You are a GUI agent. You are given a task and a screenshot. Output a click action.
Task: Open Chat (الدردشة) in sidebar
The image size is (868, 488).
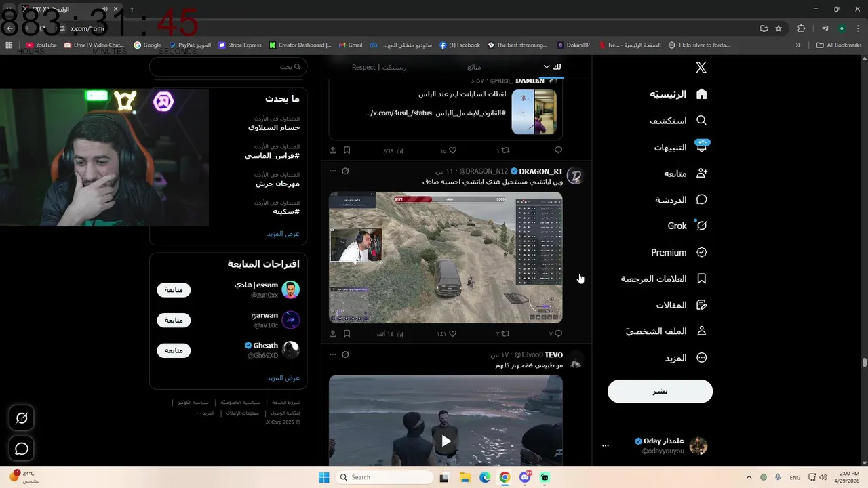681,200
